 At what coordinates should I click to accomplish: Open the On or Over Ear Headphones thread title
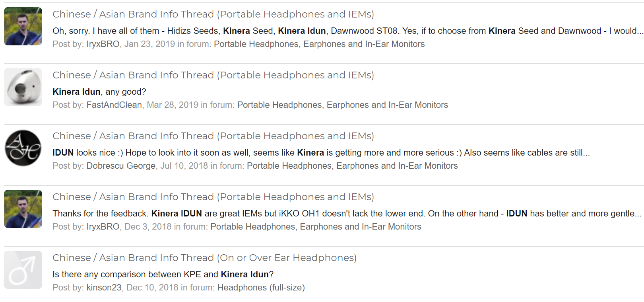[204, 258]
